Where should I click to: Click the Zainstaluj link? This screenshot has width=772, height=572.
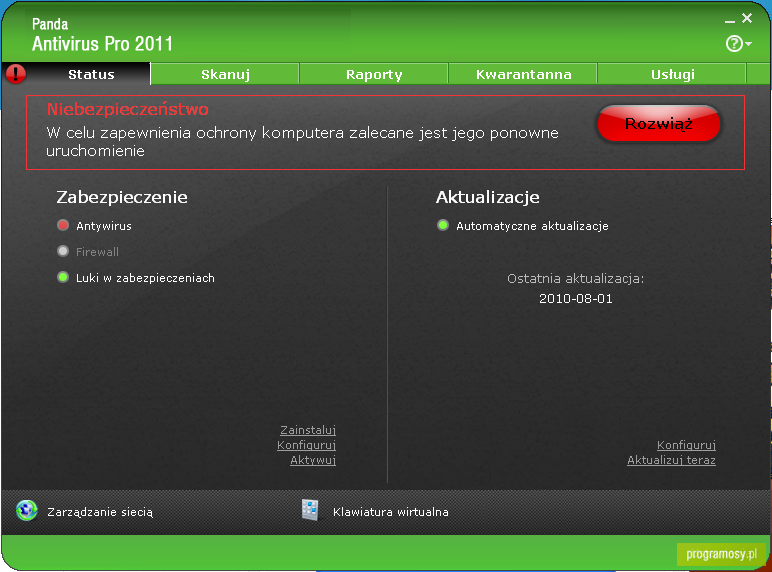tap(308, 430)
